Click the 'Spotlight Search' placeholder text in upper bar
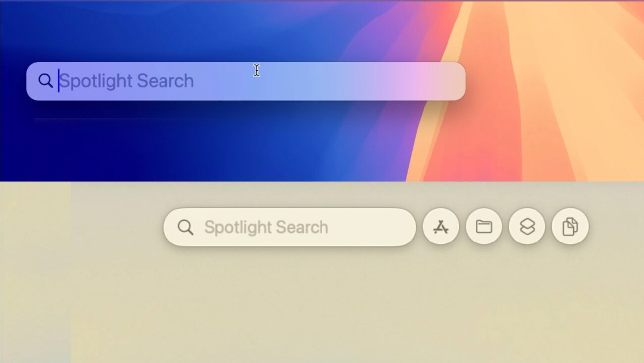Viewport: 644px width, 363px height. (127, 81)
